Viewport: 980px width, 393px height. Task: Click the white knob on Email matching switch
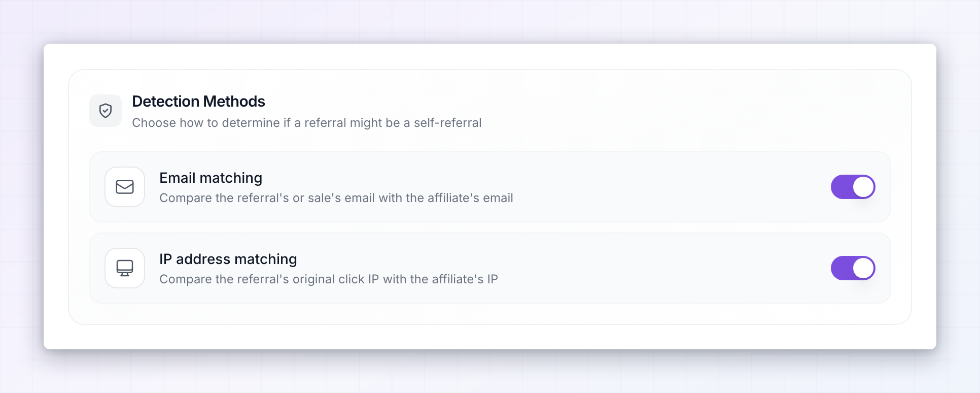coord(863,187)
